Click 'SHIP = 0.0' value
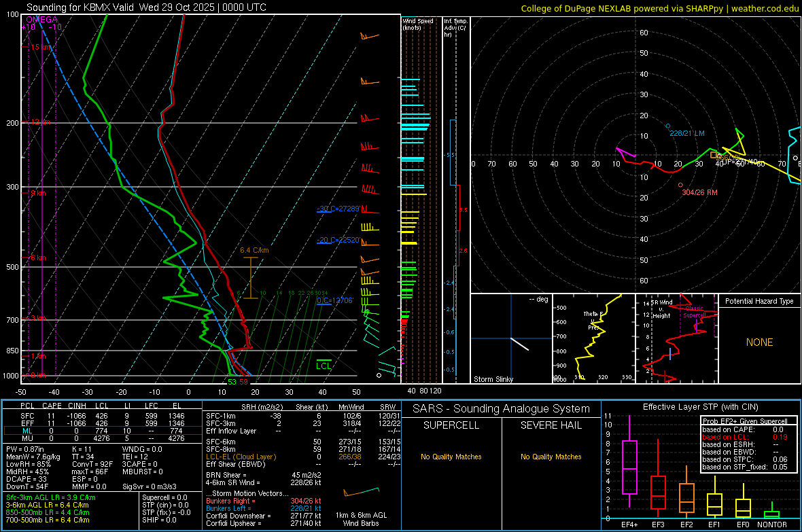The width and height of the screenshot is (802, 532). (159, 520)
